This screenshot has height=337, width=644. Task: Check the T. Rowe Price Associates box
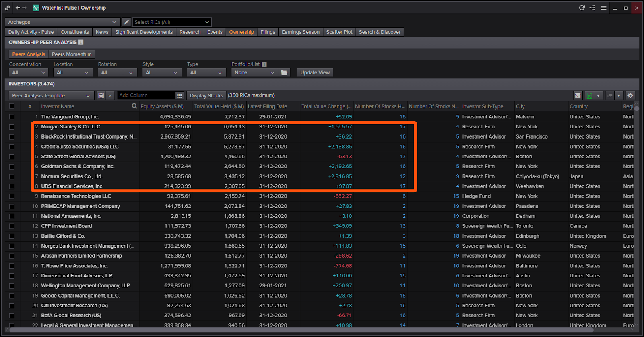pos(12,266)
